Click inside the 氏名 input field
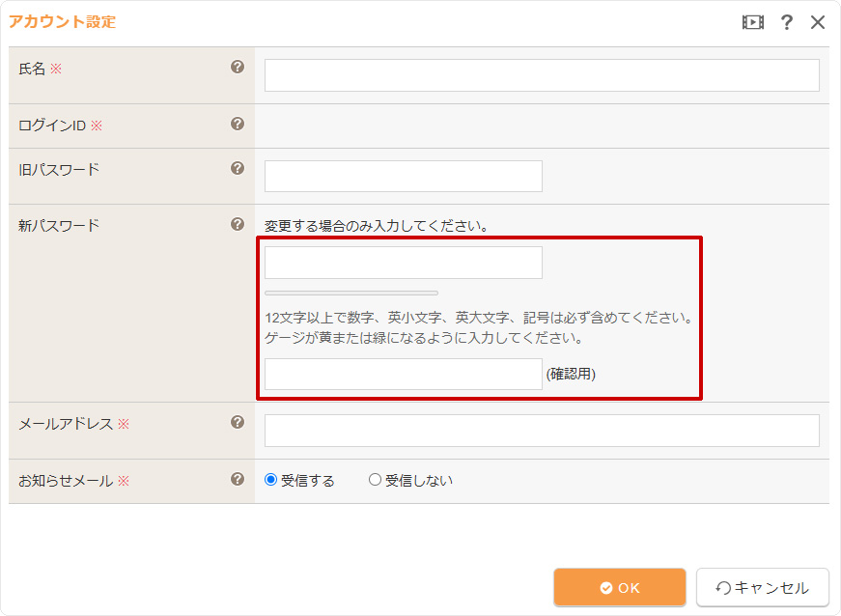This screenshot has height=616, width=841. (541, 75)
